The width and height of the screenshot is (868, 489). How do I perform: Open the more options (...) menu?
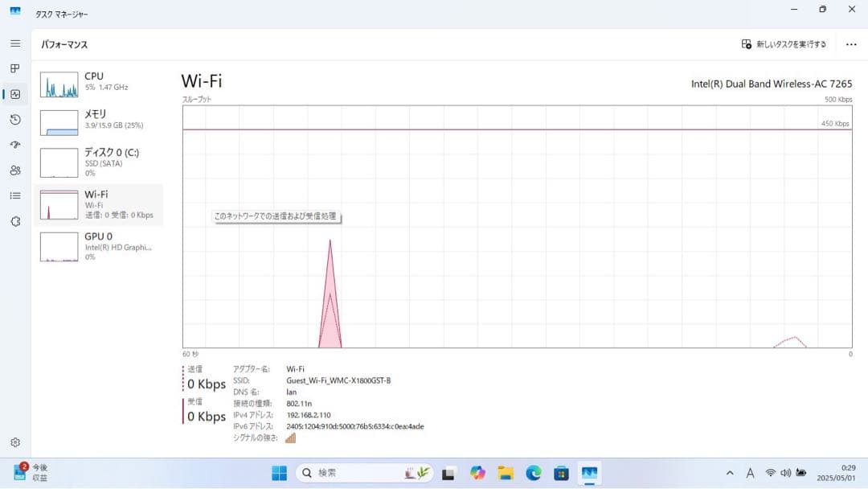pyautogui.click(x=851, y=44)
